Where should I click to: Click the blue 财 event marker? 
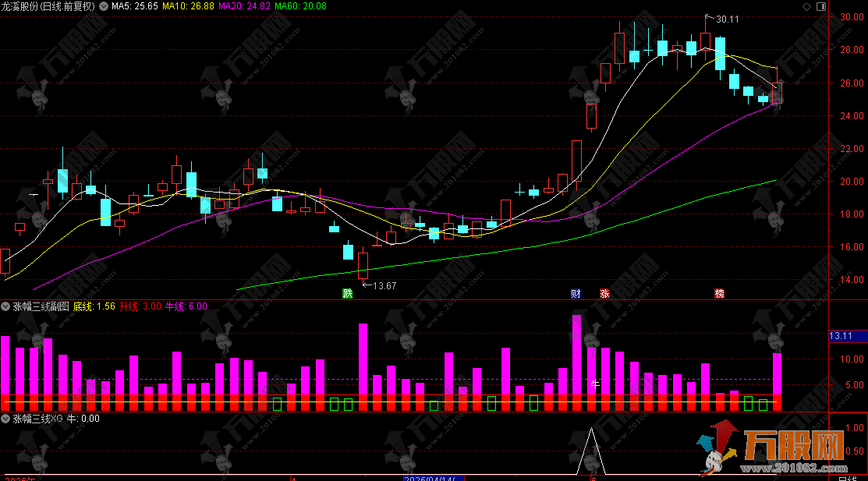(x=576, y=293)
